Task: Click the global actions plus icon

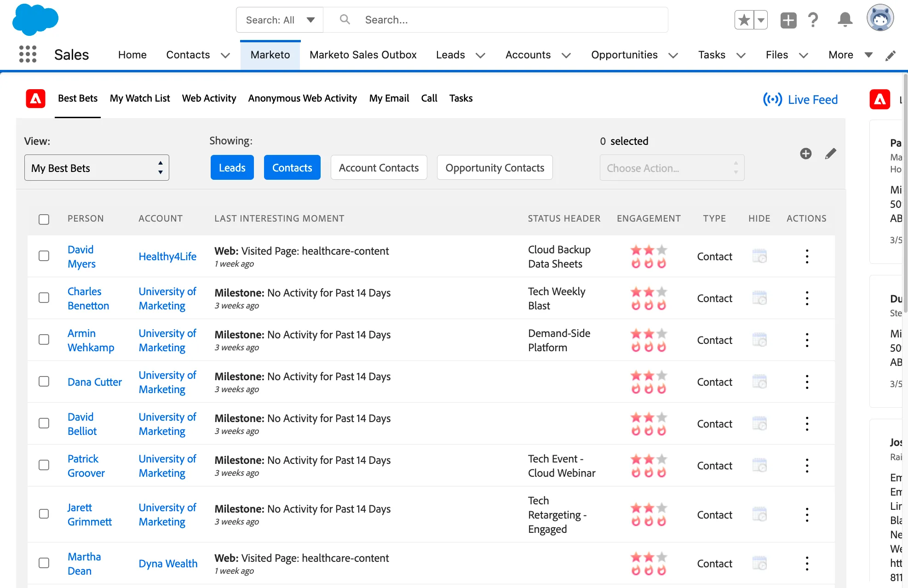Action: click(788, 20)
